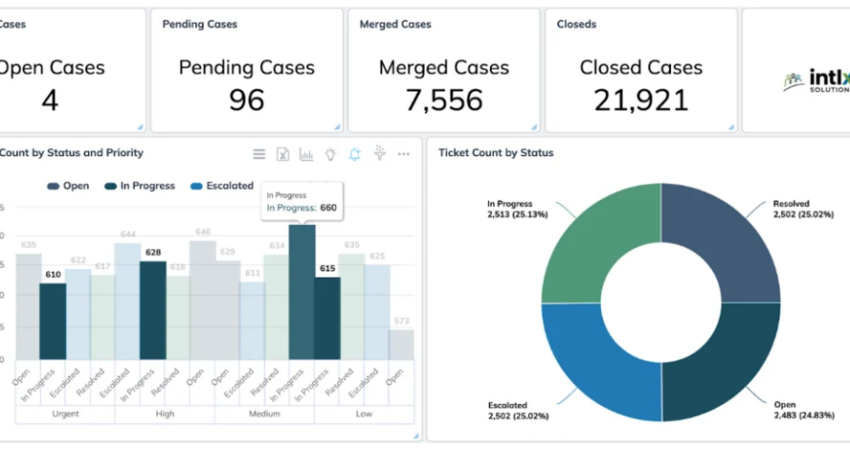Click the Export to Excel icon

point(283,154)
